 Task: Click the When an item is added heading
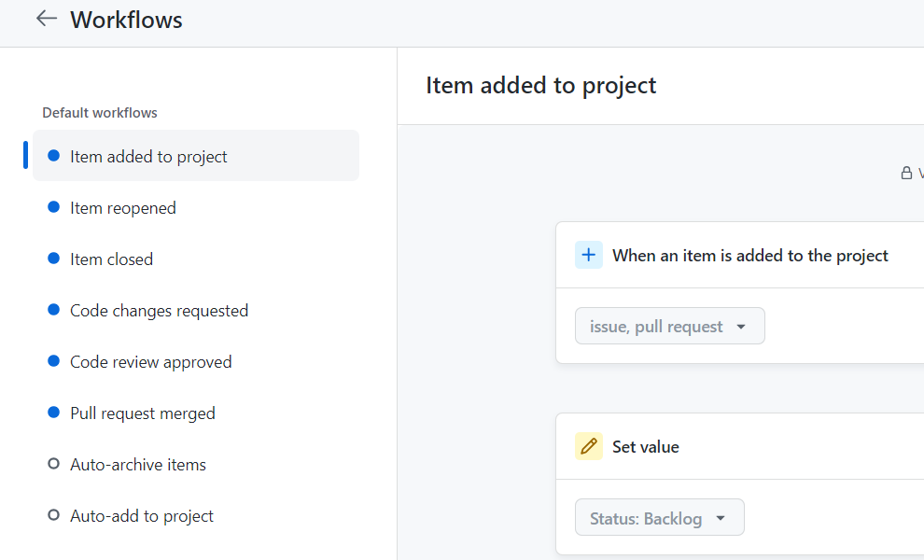click(x=749, y=256)
